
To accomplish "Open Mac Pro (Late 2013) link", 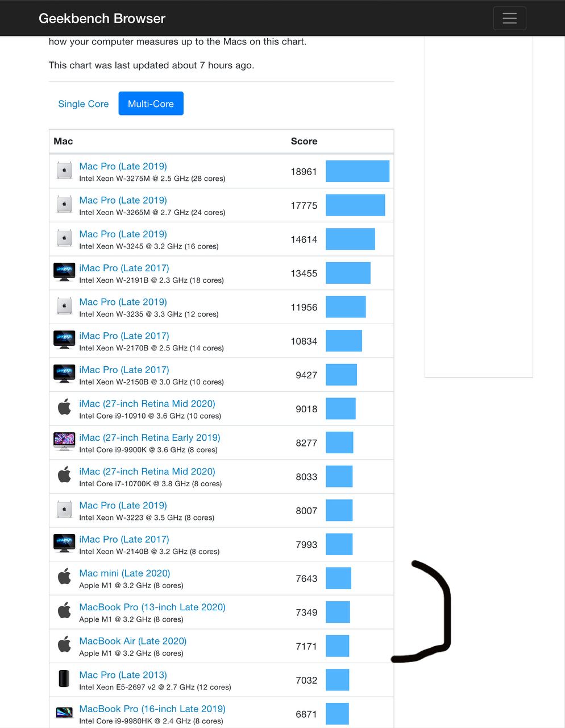I will (123, 675).
